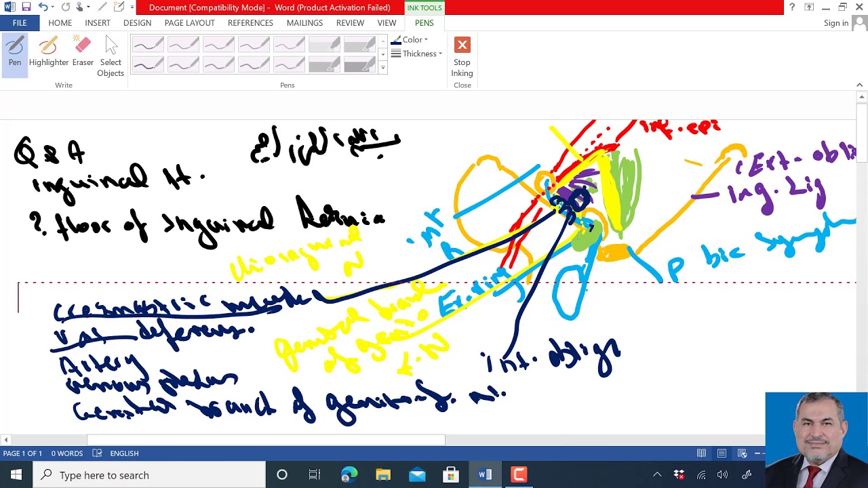Undo the last ink stroke
This screenshot has height=488, width=868.
43,7
